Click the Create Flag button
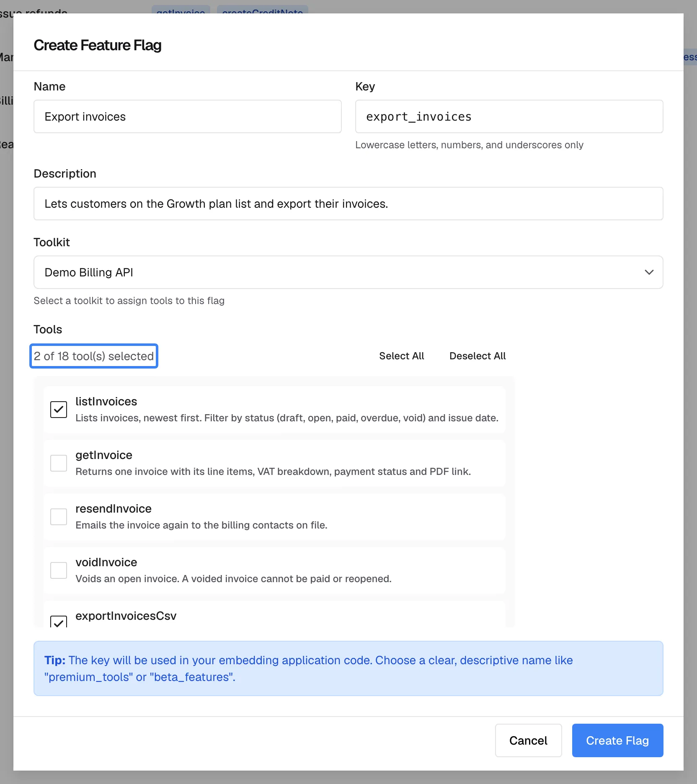This screenshot has height=784, width=697. pyautogui.click(x=617, y=740)
